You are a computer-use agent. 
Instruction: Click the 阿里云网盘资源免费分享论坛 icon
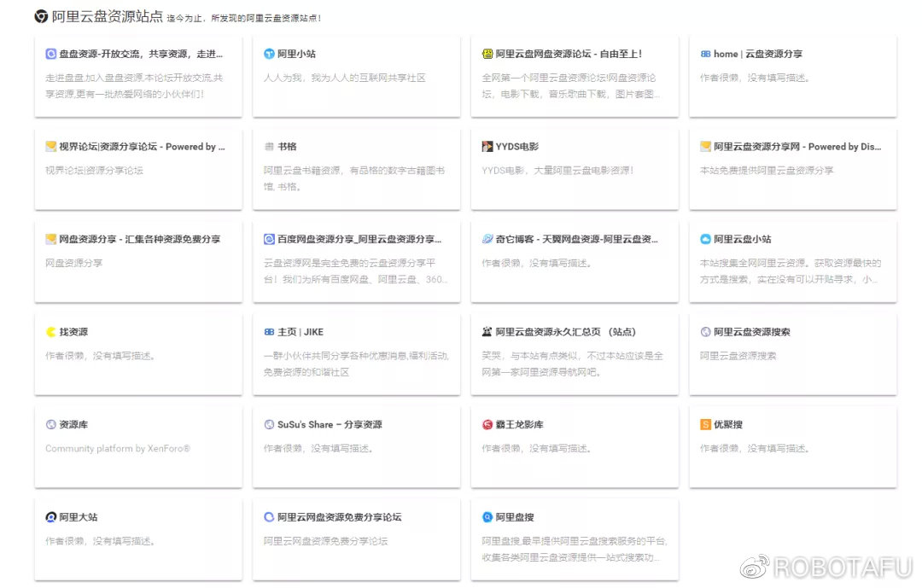pos(269,517)
